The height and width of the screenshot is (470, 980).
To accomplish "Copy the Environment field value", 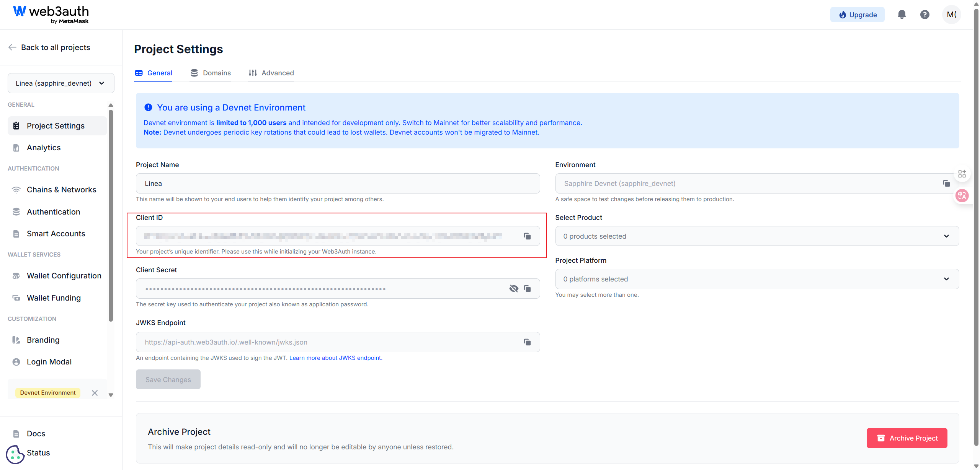I will [946, 183].
